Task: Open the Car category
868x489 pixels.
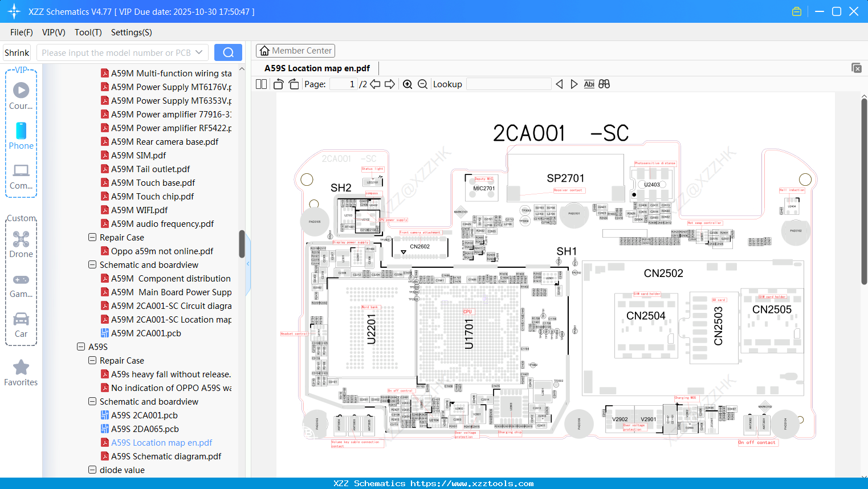Action: click(x=21, y=325)
